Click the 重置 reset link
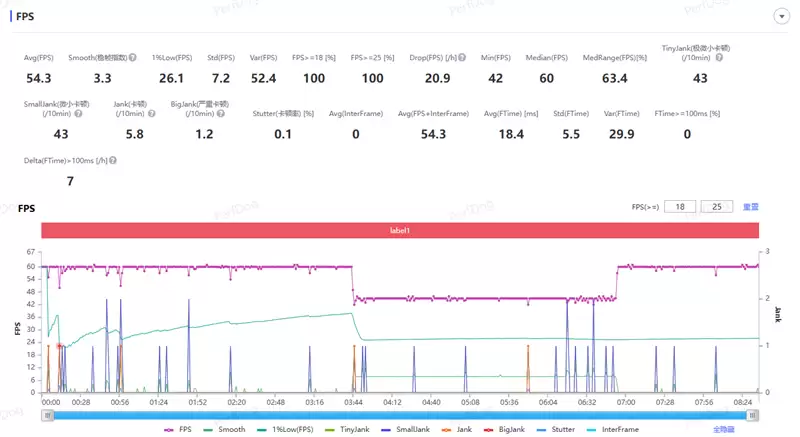Screen dimensions: 800x437 (750, 207)
